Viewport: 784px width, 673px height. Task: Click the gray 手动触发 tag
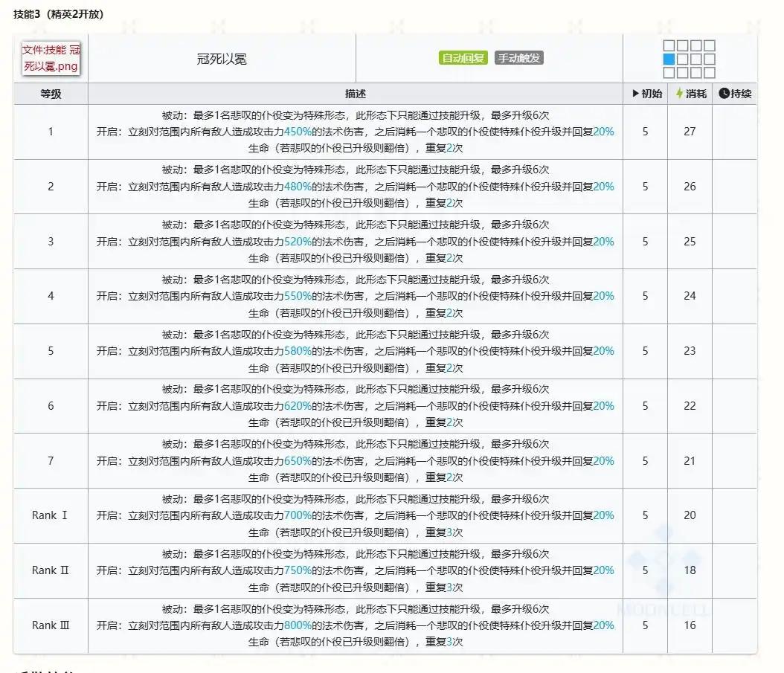click(x=519, y=58)
